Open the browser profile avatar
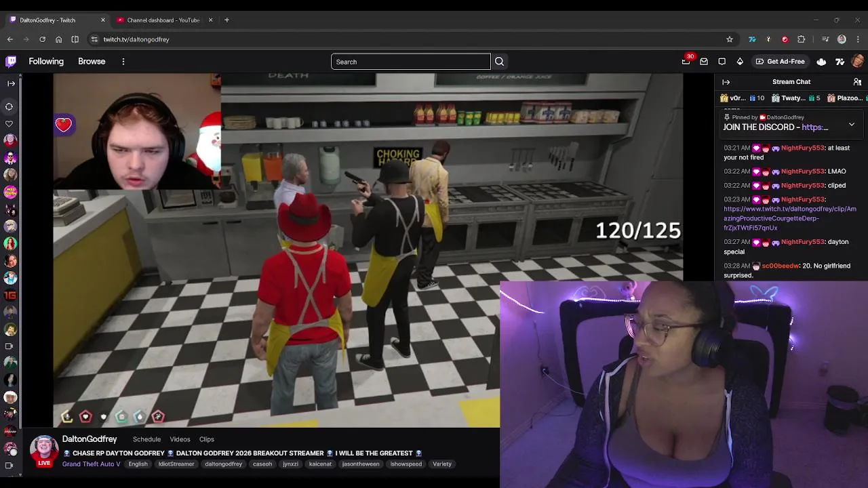868x488 pixels. [842, 39]
